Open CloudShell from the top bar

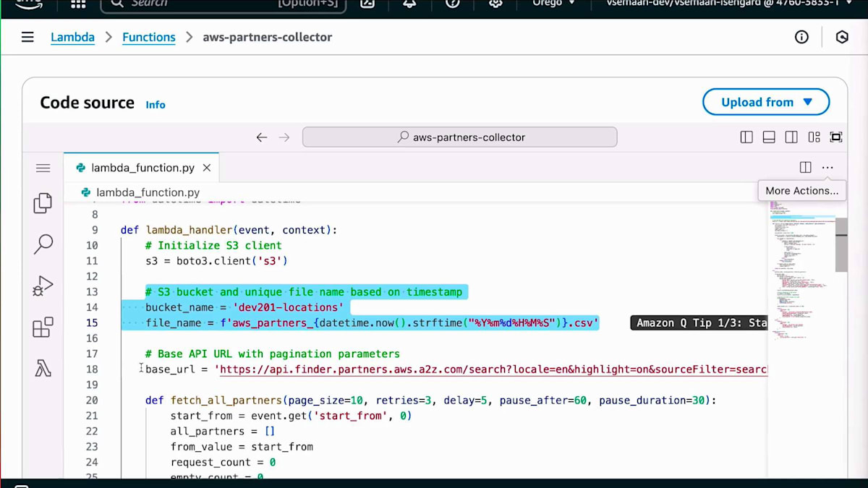pos(367,4)
